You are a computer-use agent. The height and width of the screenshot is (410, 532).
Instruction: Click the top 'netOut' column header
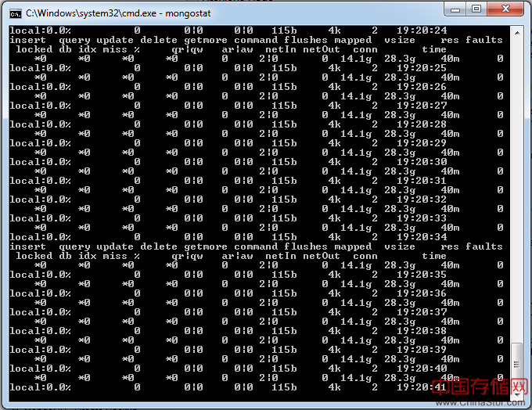click(322, 49)
